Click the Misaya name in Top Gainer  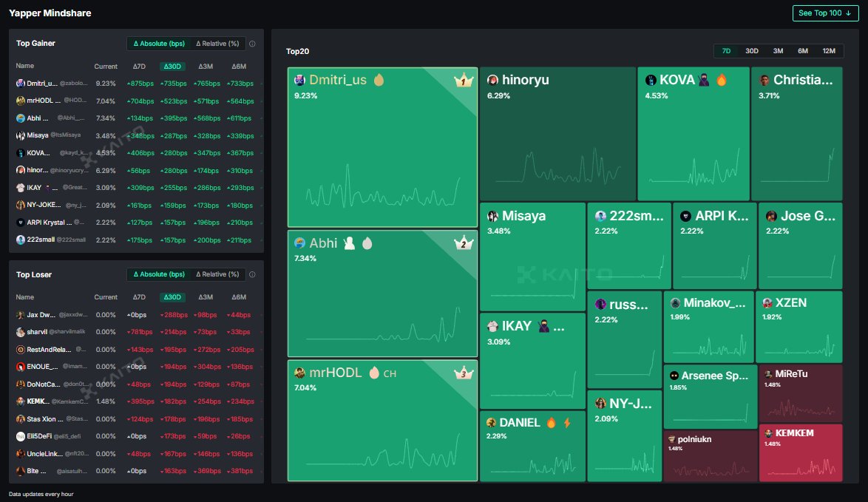[x=38, y=135]
